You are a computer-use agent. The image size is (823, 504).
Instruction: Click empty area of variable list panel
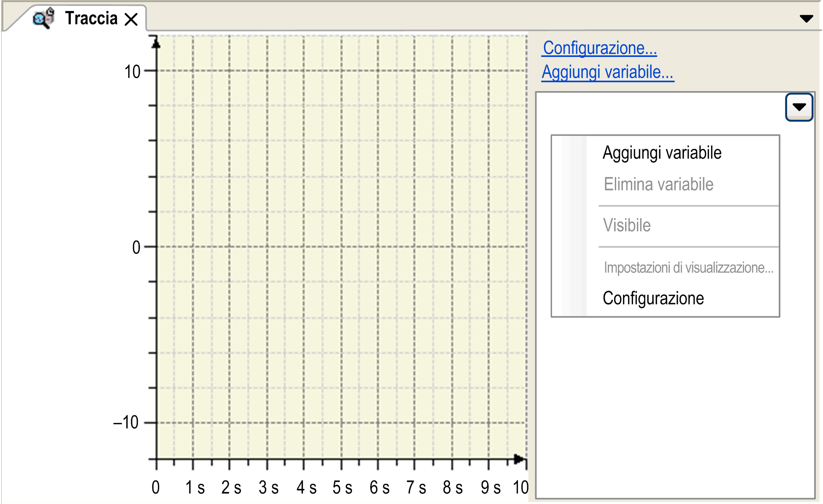[x=674, y=405]
